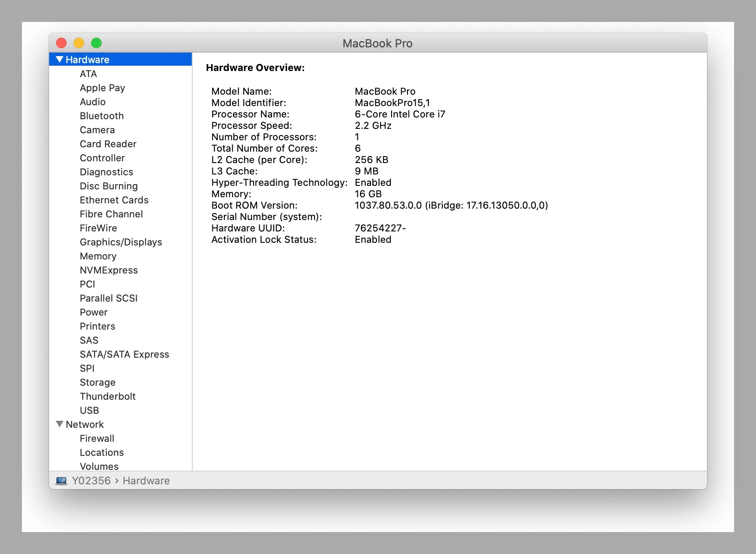Select Disc Burning entry
Image resolution: width=756 pixels, height=554 pixels.
pyautogui.click(x=109, y=186)
